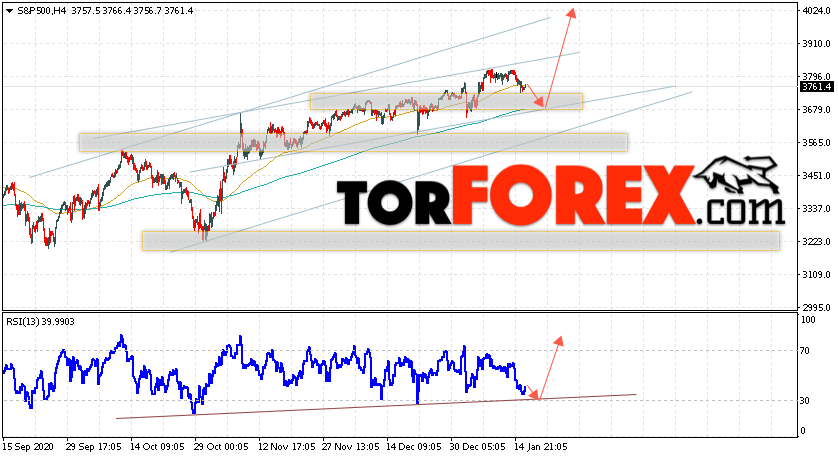838x458 pixels.
Task: Select the S&P500,H4 symbol title
Action: coord(42,10)
